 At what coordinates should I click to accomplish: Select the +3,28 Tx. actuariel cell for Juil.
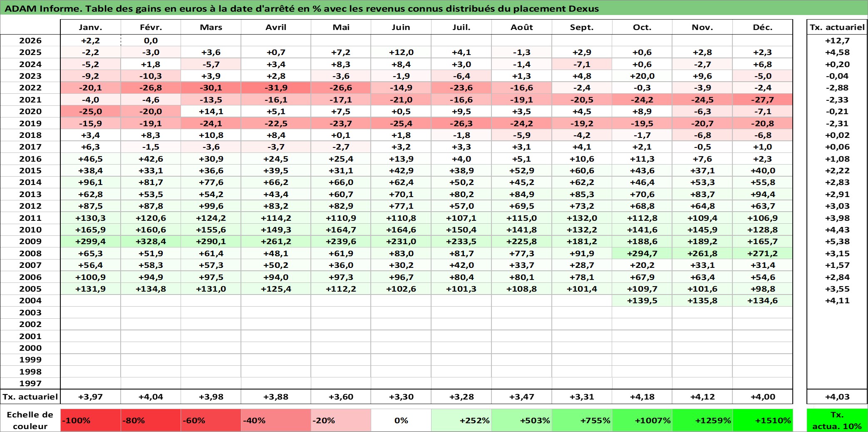click(x=461, y=397)
